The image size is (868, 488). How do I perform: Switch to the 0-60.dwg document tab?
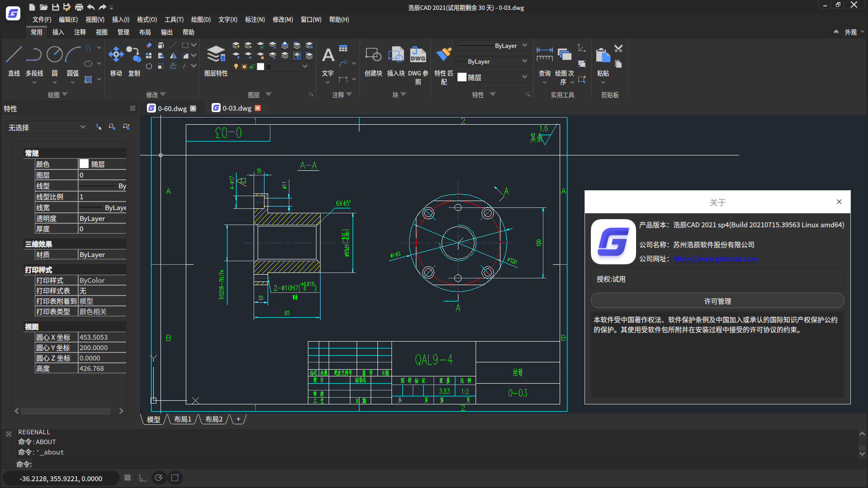(x=172, y=108)
